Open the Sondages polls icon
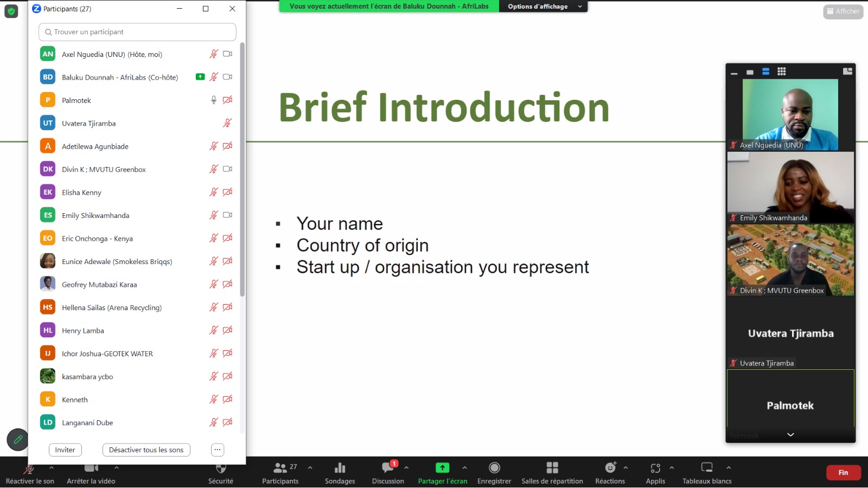Image resolution: width=868 pixels, height=488 pixels. (340, 468)
